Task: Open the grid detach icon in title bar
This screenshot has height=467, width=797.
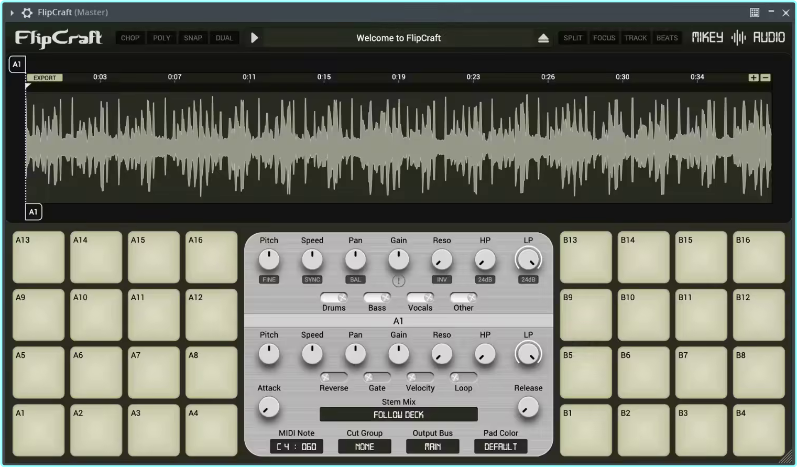Action: [754, 12]
